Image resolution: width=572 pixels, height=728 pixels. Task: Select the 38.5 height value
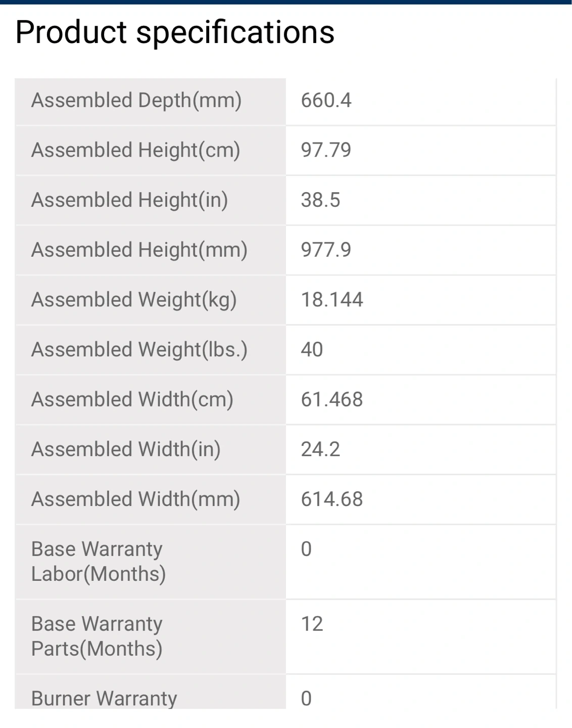coord(320,200)
